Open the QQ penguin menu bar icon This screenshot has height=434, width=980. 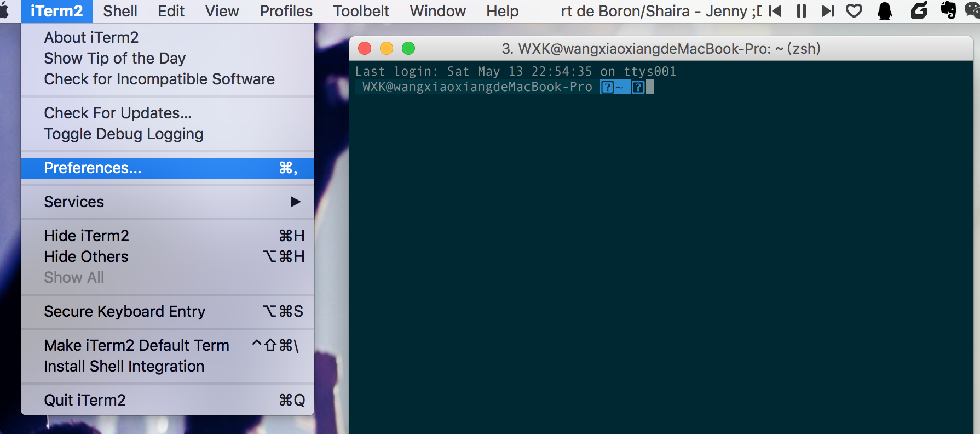[x=885, y=11]
